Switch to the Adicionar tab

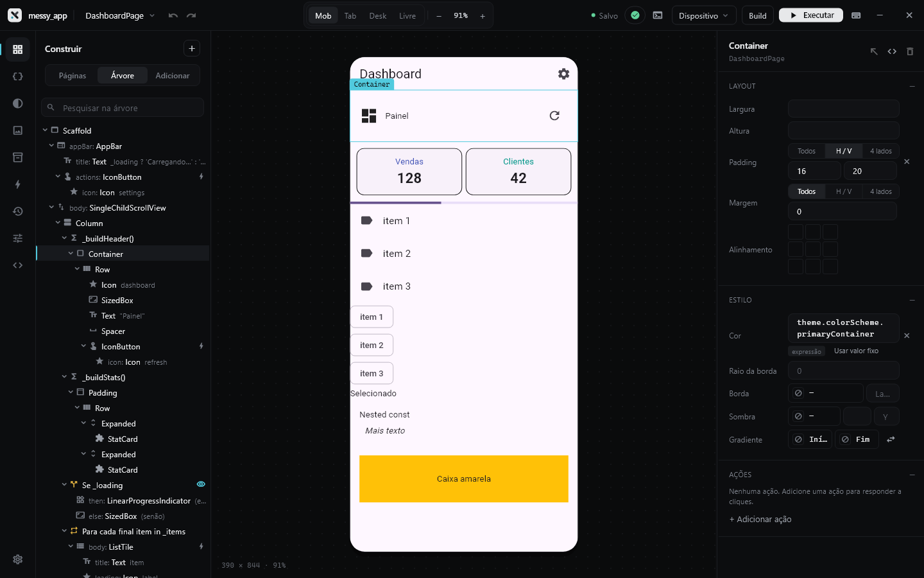click(x=173, y=76)
